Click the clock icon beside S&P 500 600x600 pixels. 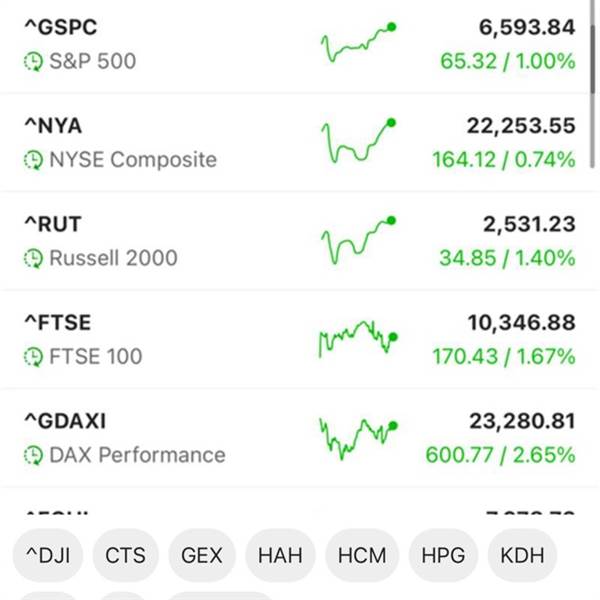[x=33, y=62]
